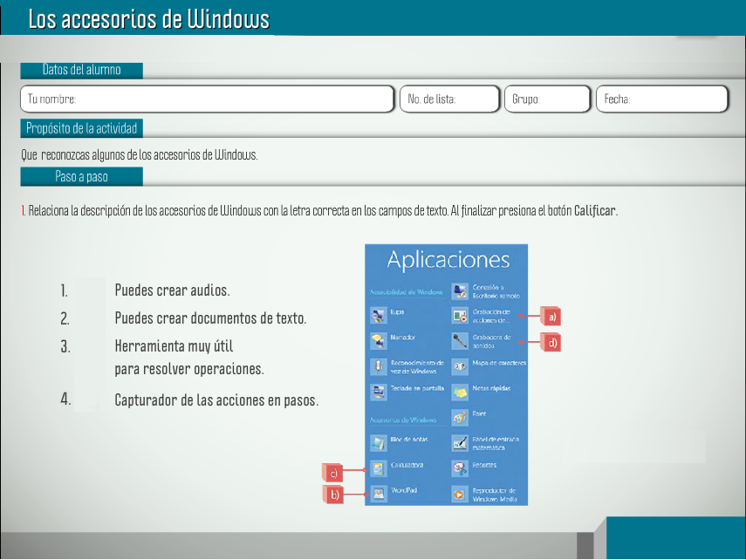Select the Recortes scissors icon
Viewport: 746px width, 560px height.
tap(459, 468)
